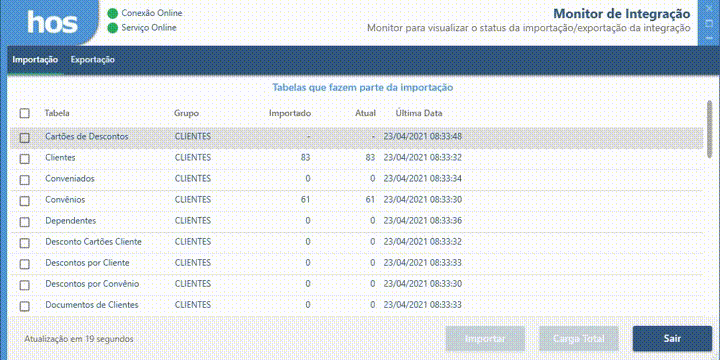This screenshot has height=360, width=720.
Task: Sort by the Grupo column header
Action: pos(186,113)
